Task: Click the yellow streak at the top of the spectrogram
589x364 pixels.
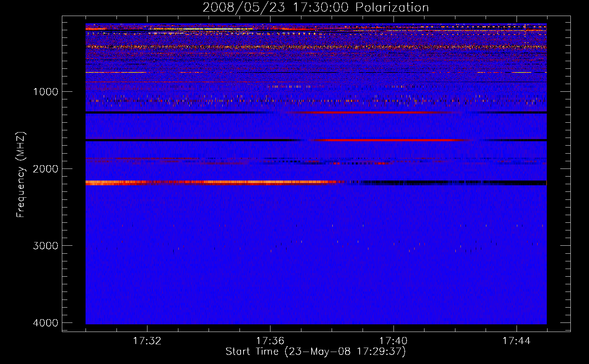Action: [202, 28]
